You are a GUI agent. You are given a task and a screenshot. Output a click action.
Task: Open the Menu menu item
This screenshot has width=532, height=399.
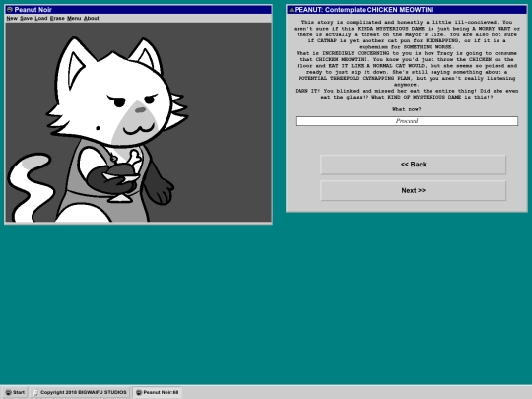74,19
